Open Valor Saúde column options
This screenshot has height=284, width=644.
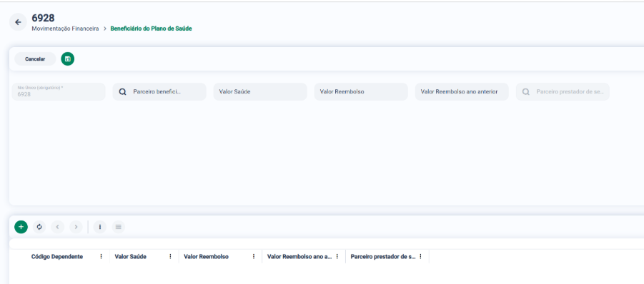tap(170, 257)
